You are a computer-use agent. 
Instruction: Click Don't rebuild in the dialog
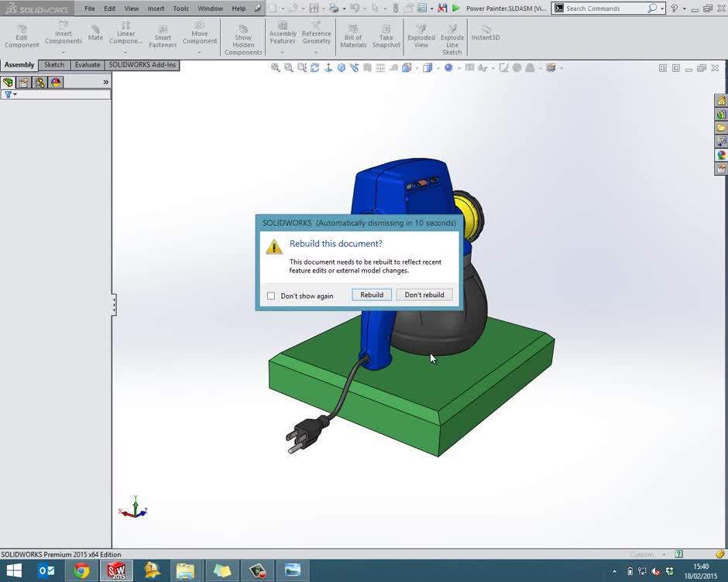point(424,295)
